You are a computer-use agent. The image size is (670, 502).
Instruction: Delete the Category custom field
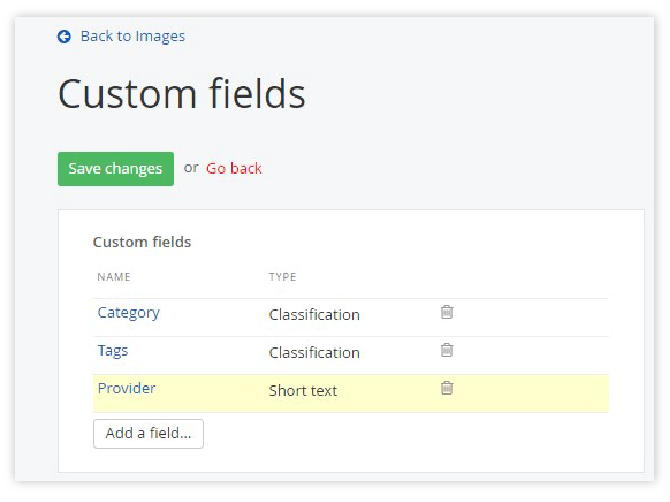tap(447, 312)
